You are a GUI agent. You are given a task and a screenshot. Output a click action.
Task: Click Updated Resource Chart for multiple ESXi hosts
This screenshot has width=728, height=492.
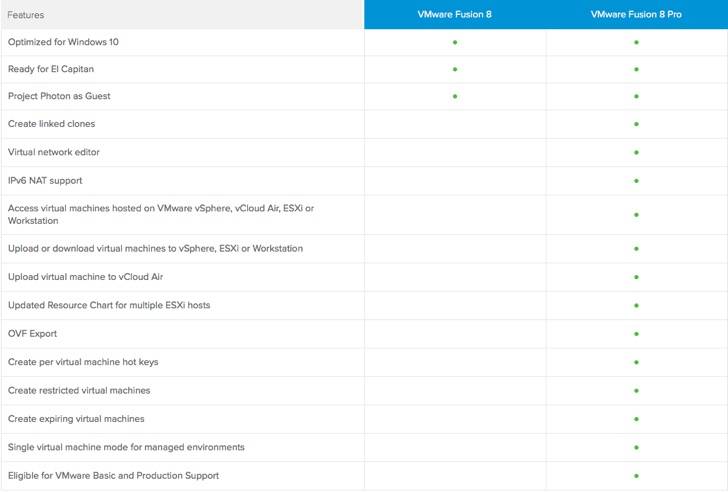(109, 305)
